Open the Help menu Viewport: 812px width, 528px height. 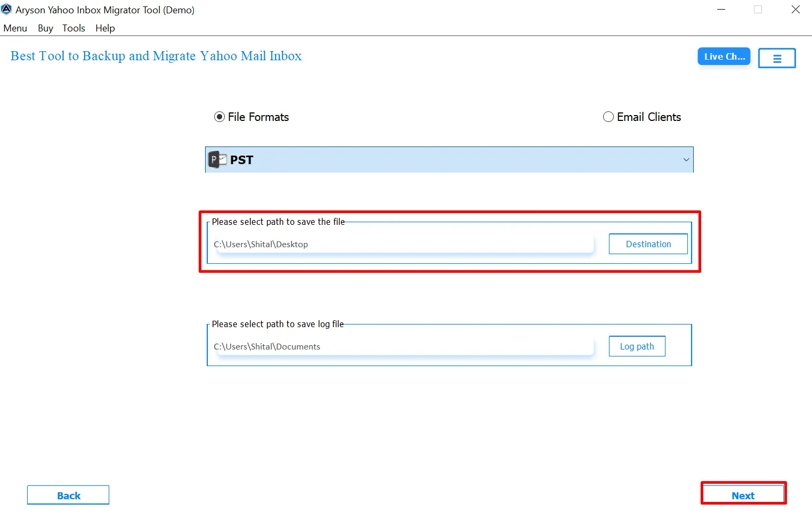pos(105,28)
